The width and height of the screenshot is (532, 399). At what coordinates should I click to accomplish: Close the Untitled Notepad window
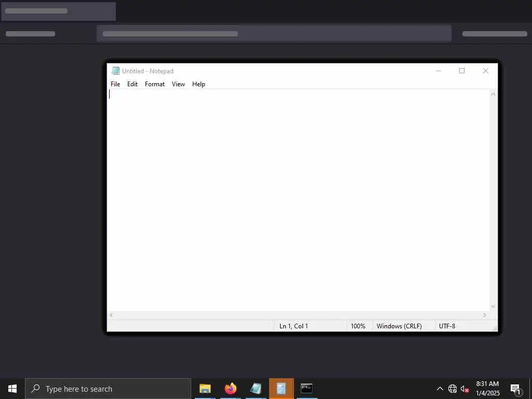pyautogui.click(x=486, y=71)
